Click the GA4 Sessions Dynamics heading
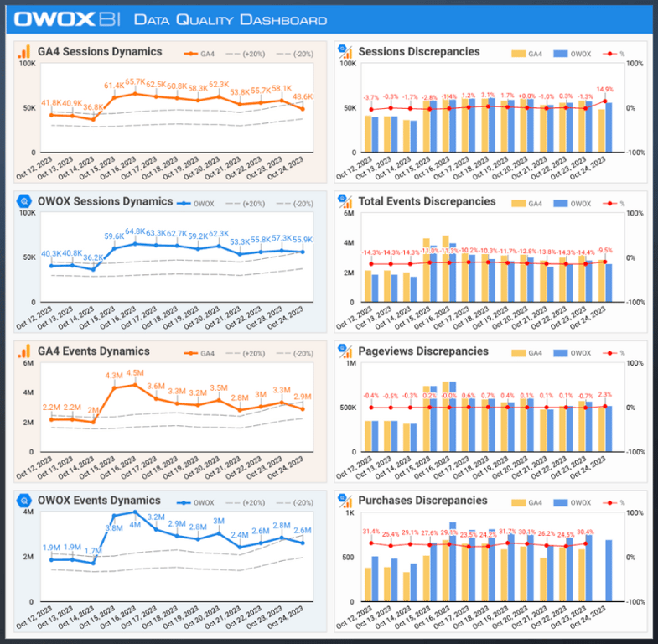The height and width of the screenshot is (644, 658). (100, 52)
